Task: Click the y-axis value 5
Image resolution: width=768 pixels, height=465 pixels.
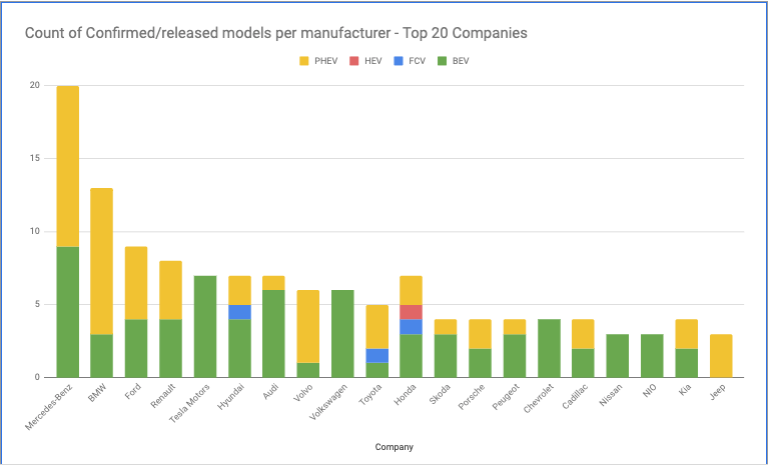Action: click(37, 304)
